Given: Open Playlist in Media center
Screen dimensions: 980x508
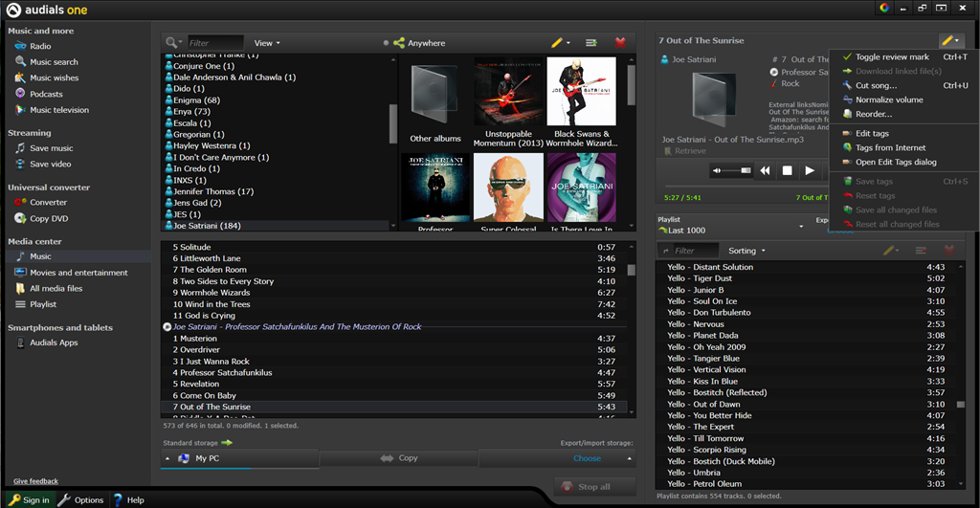Looking at the screenshot, I should click(43, 304).
